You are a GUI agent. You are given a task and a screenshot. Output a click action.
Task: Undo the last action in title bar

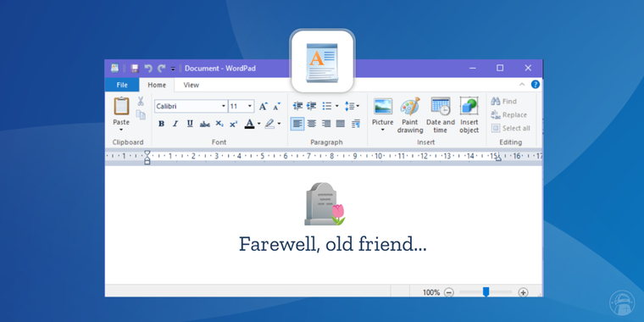coord(148,69)
